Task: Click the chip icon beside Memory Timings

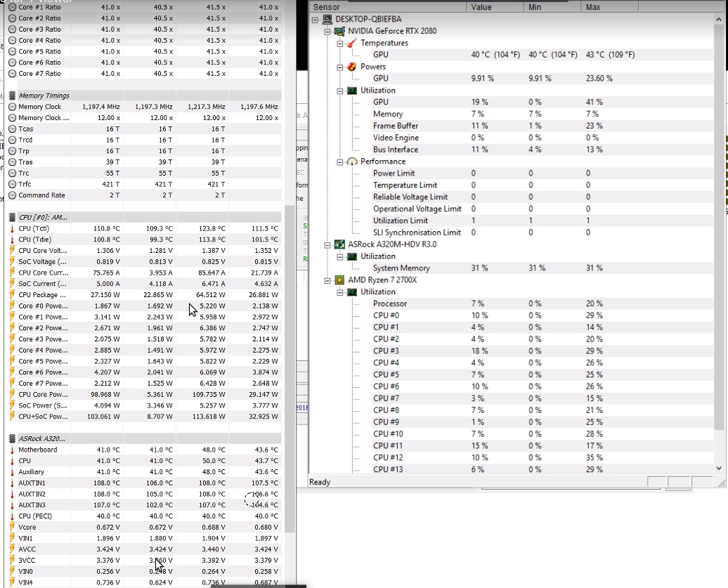Action: coord(12,96)
